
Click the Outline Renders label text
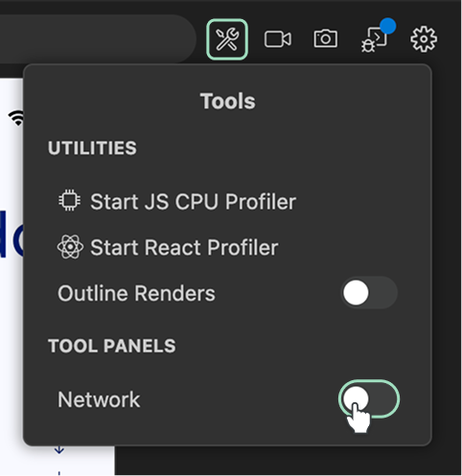136,293
